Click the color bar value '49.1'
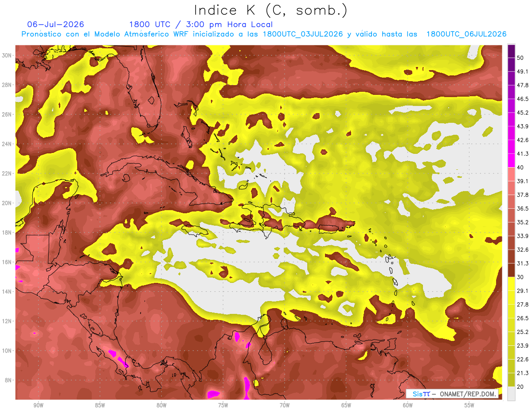 pyautogui.click(x=523, y=71)
